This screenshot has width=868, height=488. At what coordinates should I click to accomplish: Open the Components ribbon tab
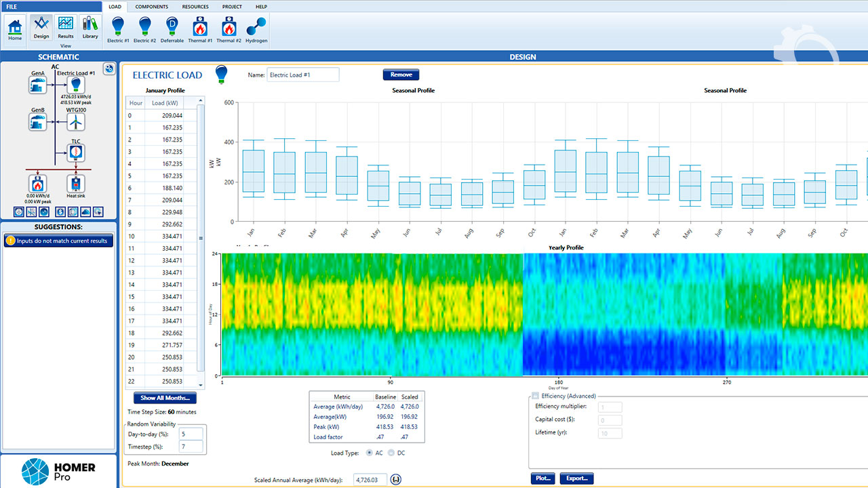(152, 6)
